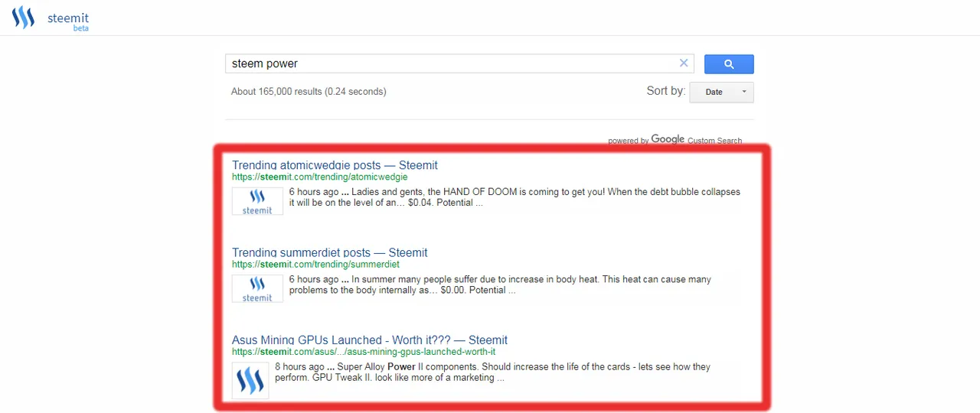Click the 'Sort by:' label
Screen dimensions: 980x413
coord(665,91)
